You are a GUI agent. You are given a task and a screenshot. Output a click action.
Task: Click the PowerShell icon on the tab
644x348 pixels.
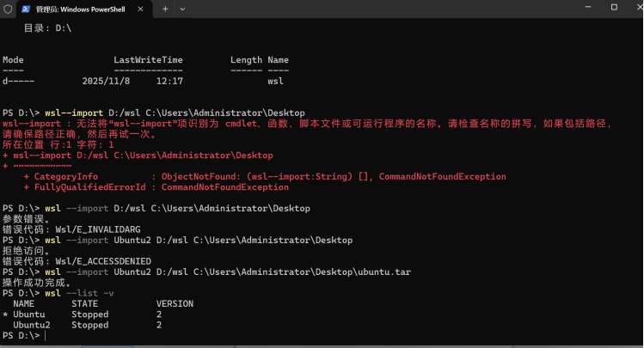[26, 9]
